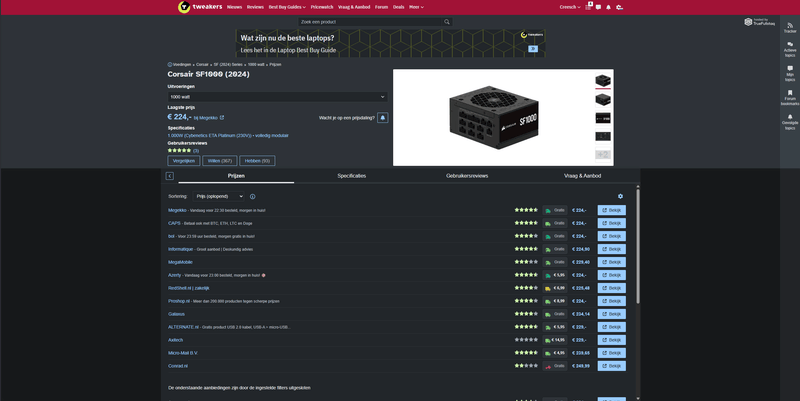Click the specifications summary link
800x401 pixels.
[x=228, y=136]
